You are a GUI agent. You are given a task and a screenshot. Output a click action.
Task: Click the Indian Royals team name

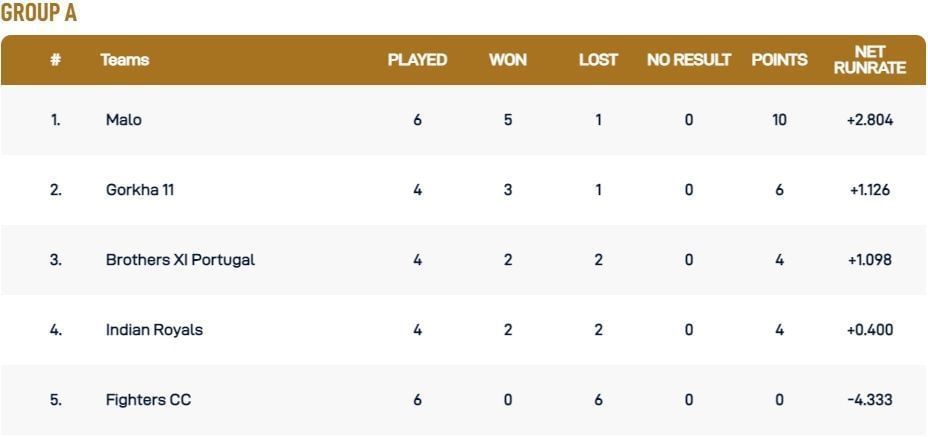coord(154,330)
